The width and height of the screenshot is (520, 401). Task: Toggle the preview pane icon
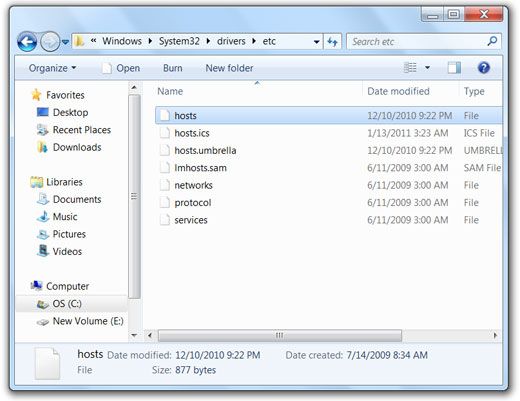pos(454,68)
